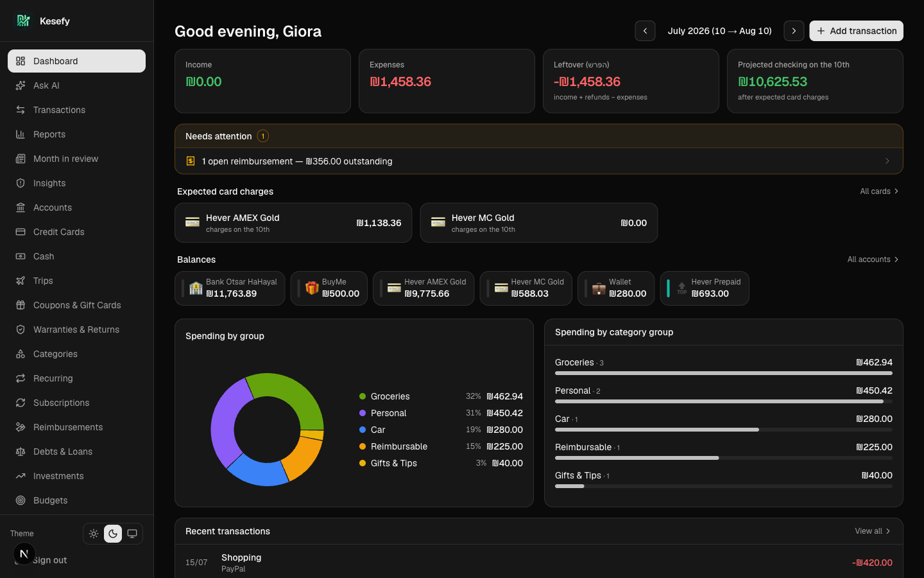This screenshot has height=578, width=924.
Task: Click the Car blue legend dot
Action: (x=363, y=430)
